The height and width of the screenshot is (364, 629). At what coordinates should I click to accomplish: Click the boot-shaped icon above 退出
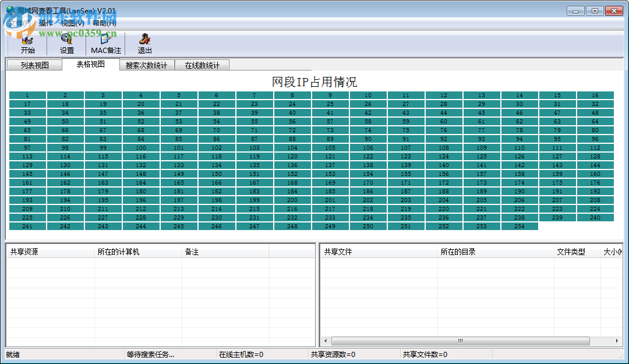(x=144, y=38)
